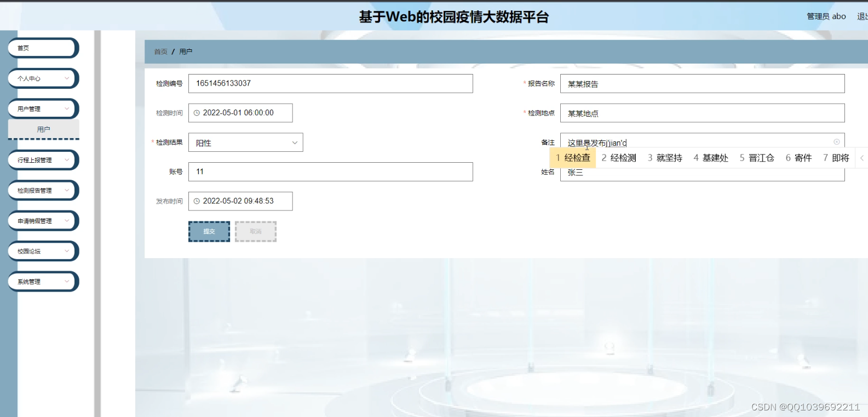Open the 发布时间 datetime field
This screenshot has height=417, width=868.
pos(240,201)
